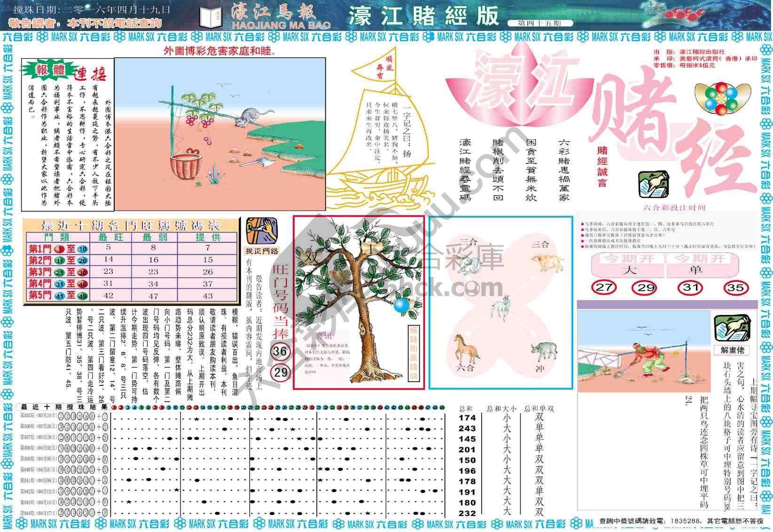
Task: Click value 14 in the 第2門 row
Action: pyautogui.click(x=108, y=259)
